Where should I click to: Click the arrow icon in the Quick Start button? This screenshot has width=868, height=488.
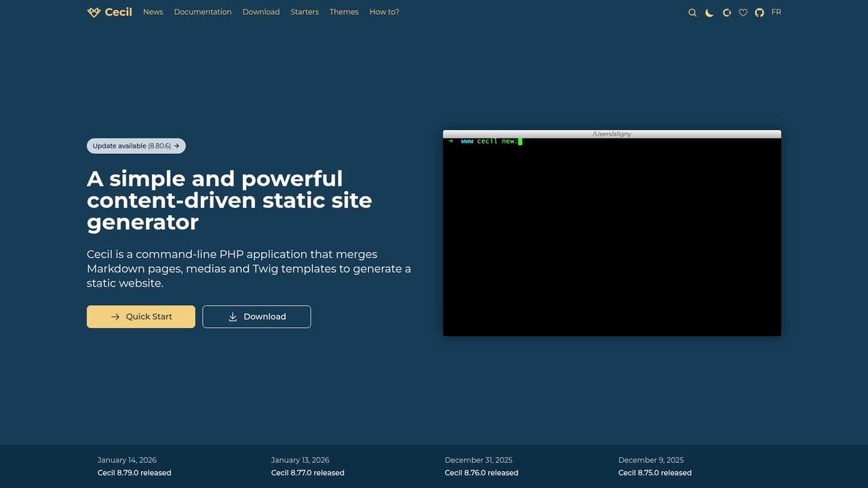coord(117,317)
